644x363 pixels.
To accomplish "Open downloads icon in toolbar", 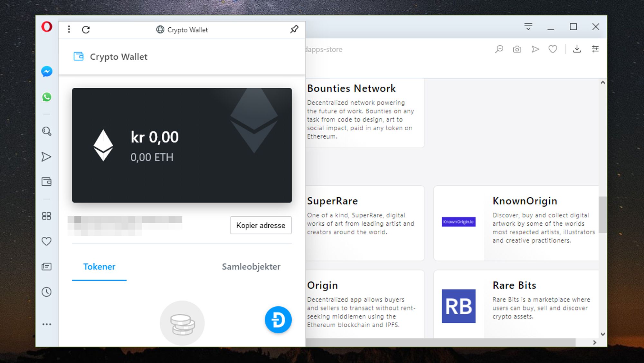I will click(x=577, y=49).
